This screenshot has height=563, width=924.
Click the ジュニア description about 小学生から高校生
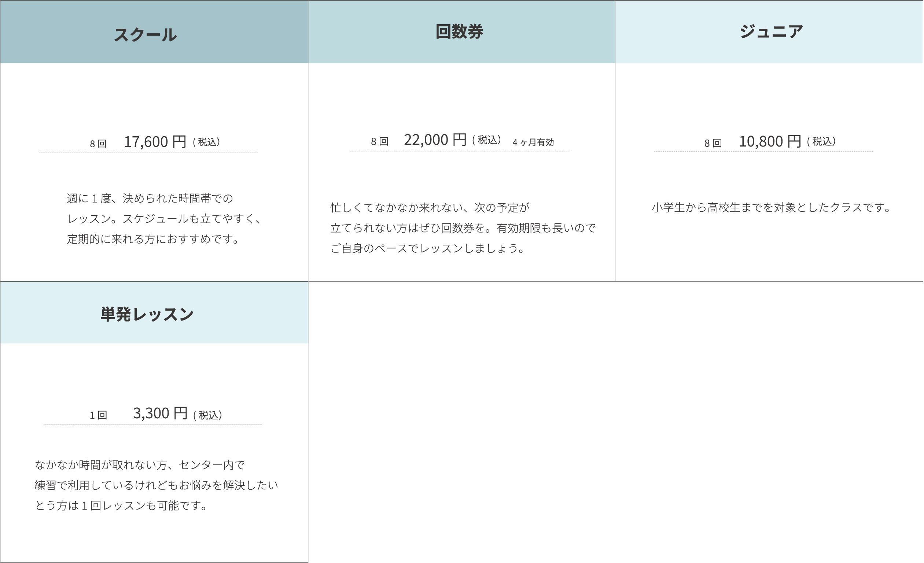(x=771, y=208)
